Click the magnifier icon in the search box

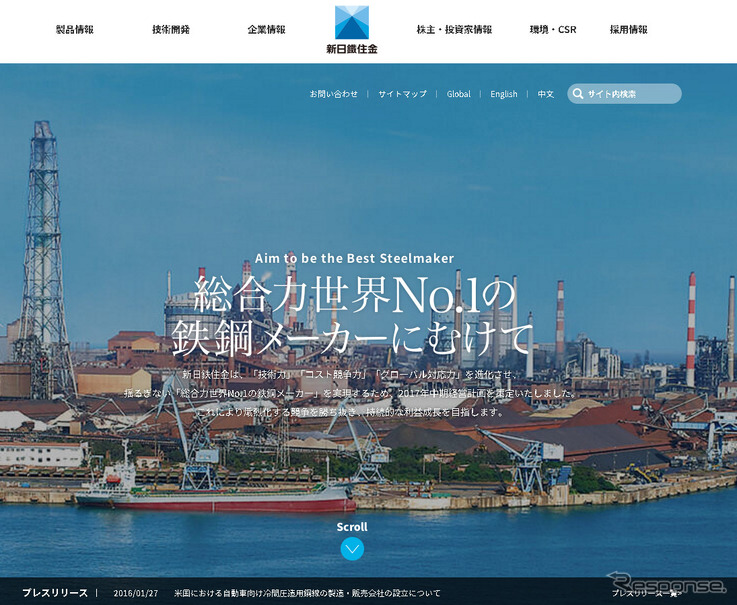click(x=578, y=94)
